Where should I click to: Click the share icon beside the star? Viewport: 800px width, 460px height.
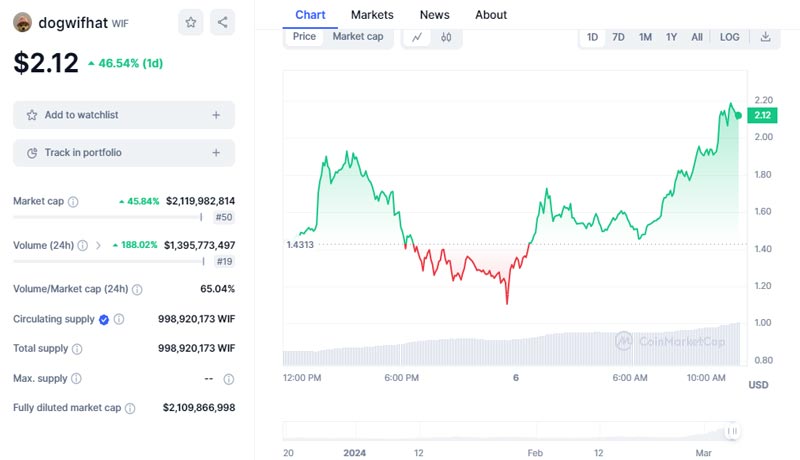tap(222, 22)
